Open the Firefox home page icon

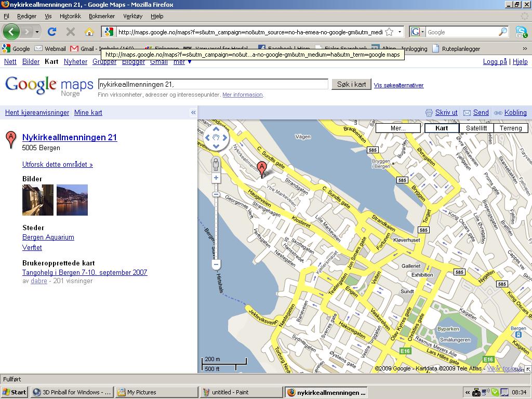point(89,32)
